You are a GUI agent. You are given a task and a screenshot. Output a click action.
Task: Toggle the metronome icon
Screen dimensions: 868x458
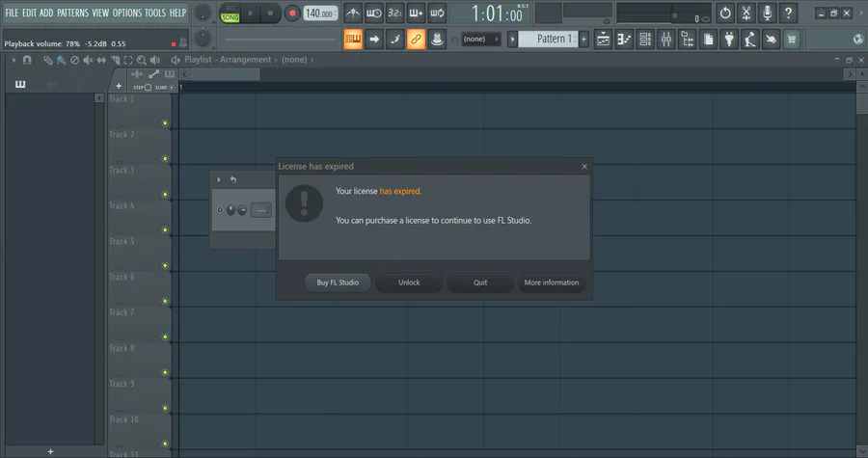[x=353, y=13]
